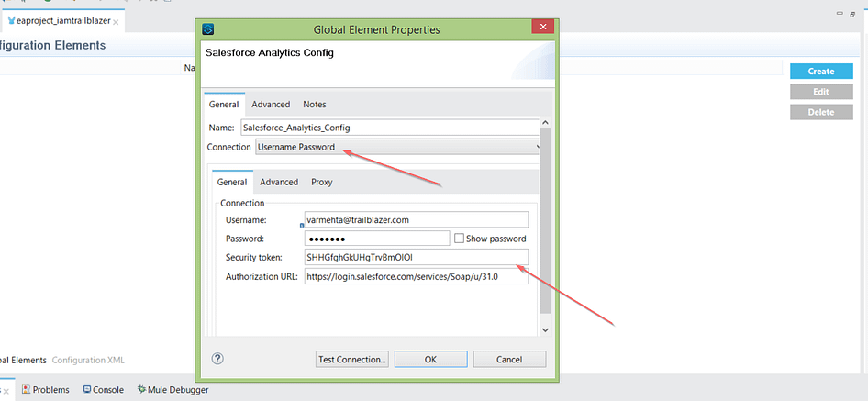Enable the Show password checkbox
Viewport: 868px width, 401px height.
[459, 239]
